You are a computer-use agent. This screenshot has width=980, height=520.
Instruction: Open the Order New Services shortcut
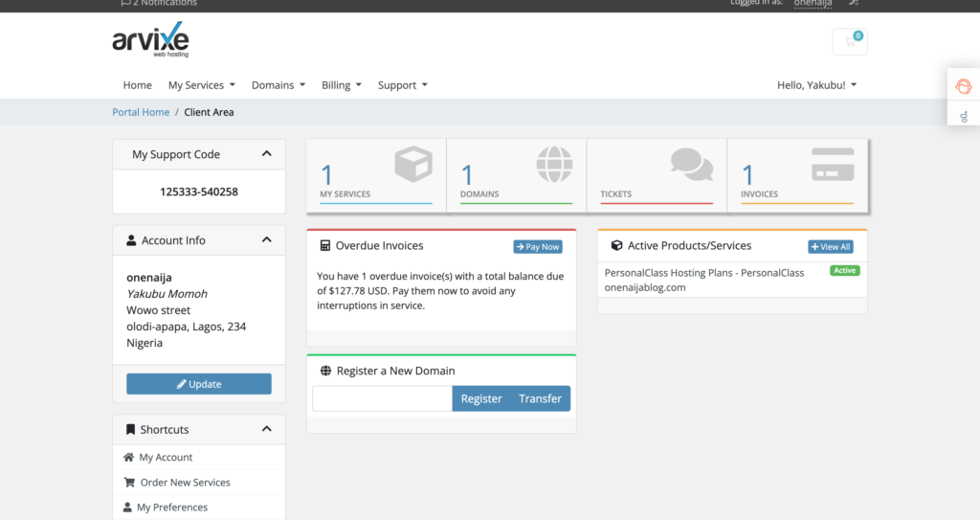(x=199, y=483)
